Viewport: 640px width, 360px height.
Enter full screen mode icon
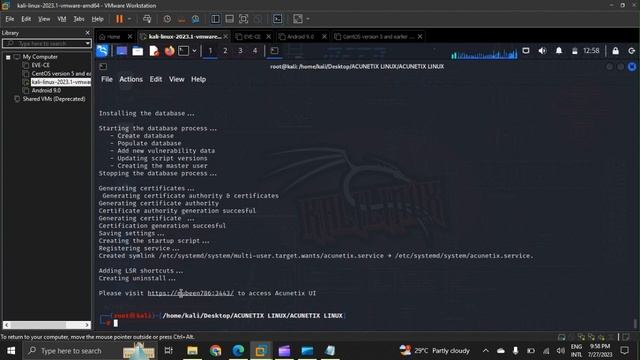244,19
